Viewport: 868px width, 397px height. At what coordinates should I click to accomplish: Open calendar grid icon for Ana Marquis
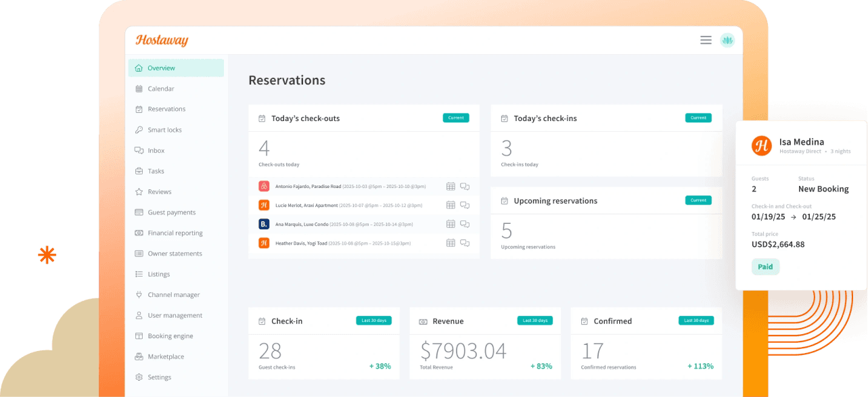(x=451, y=224)
